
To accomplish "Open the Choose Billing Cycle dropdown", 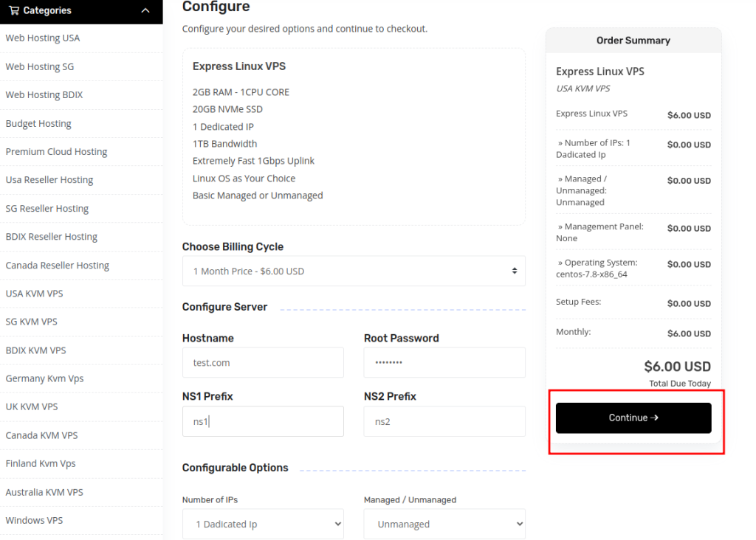I will coord(354,271).
